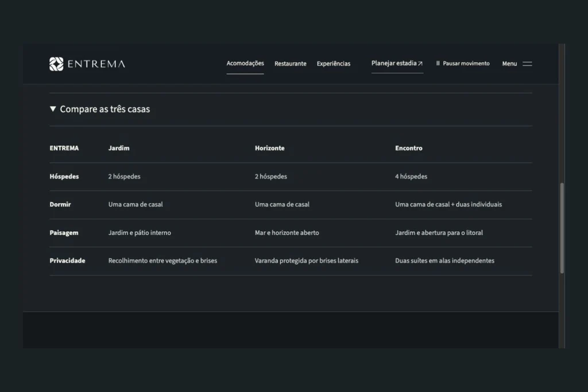The image size is (588, 392).
Task: Click the Mar e horizonte aberto cell
Action: 287,232
